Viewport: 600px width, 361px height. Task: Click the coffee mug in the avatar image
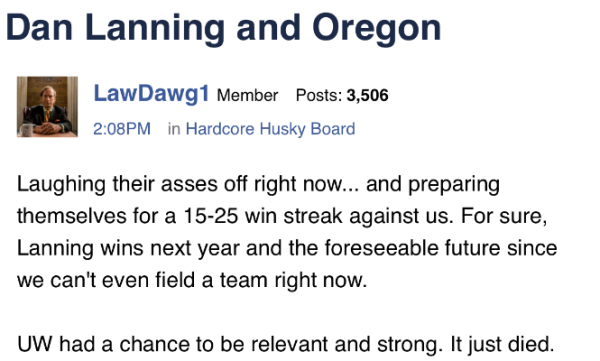point(26,130)
